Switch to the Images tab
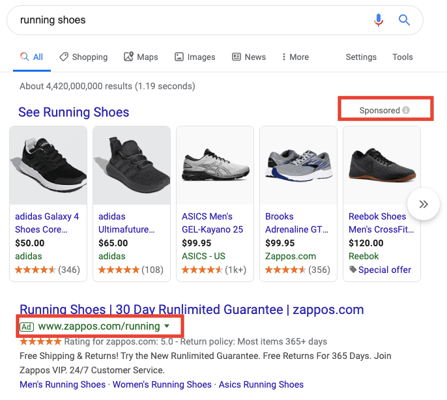The width and height of the screenshot is (447, 400). coord(195,57)
